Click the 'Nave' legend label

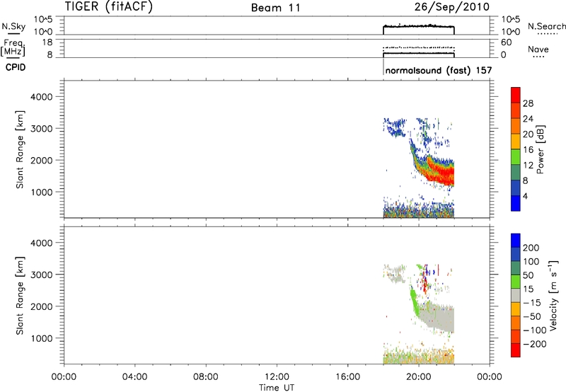tap(538, 49)
